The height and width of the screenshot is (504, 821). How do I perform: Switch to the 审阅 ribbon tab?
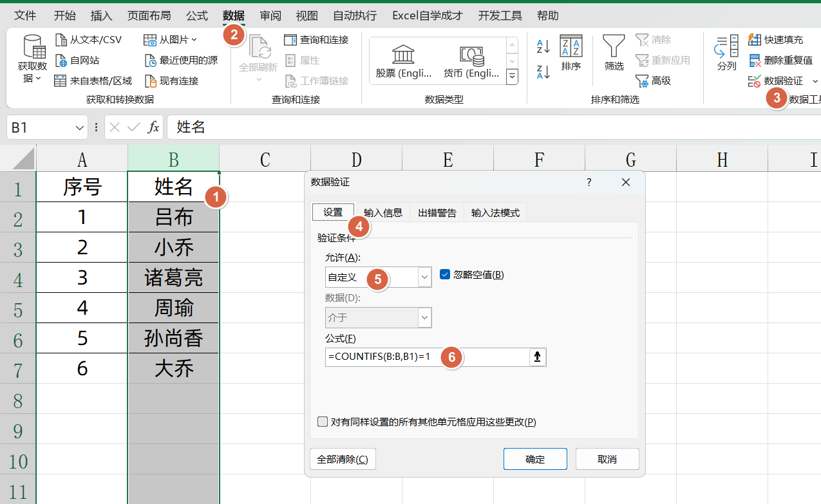point(270,15)
